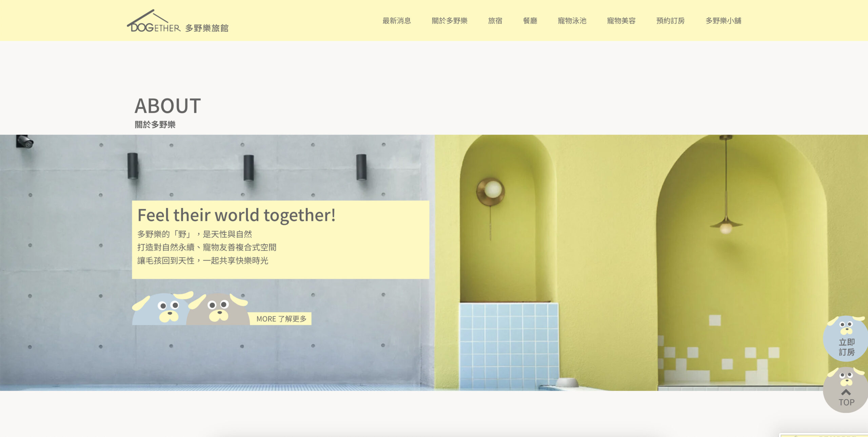Open the 預約訂房 booking page
868x437 pixels.
(671, 21)
